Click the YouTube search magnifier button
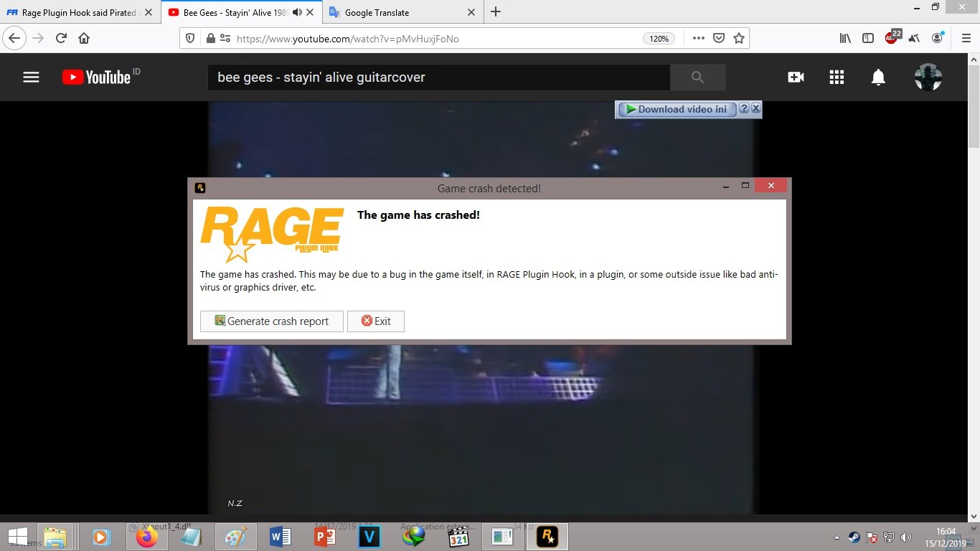The height and width of the screenshot is (551, 980). tap(697, 77)
